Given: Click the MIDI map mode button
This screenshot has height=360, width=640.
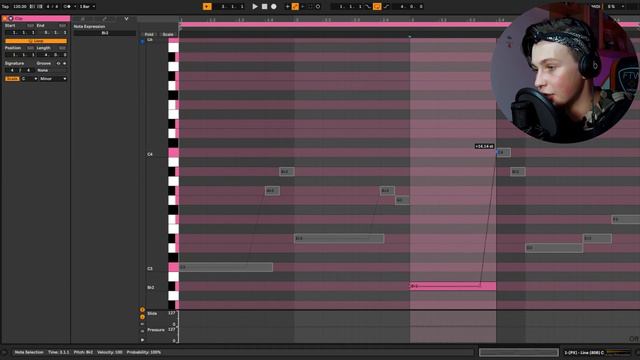Looking at the screenshot, I should click(596, 7).
